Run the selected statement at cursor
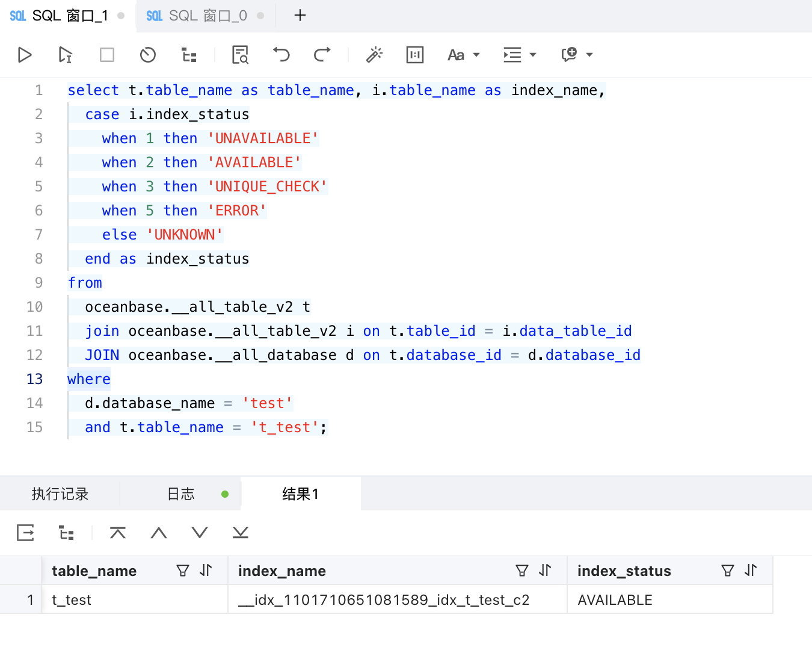The image size is (812, 650). pyautogui.click(x=65, y=55)
